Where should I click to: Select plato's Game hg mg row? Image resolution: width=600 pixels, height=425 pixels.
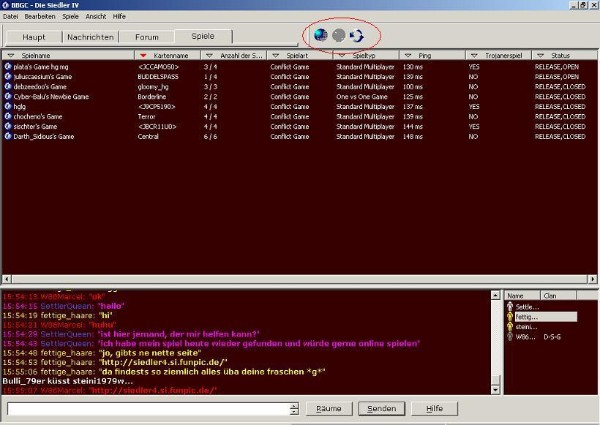[x=299, y=67]
